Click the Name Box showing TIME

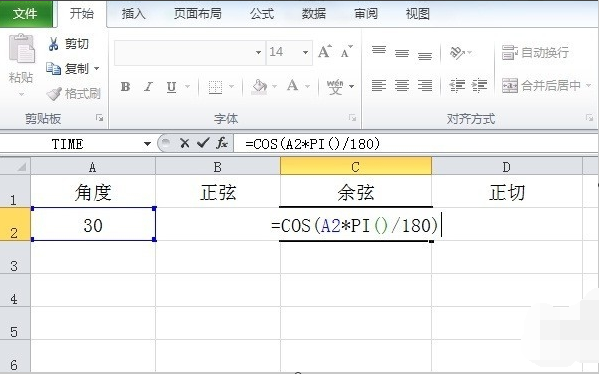(x=68, y=144)
